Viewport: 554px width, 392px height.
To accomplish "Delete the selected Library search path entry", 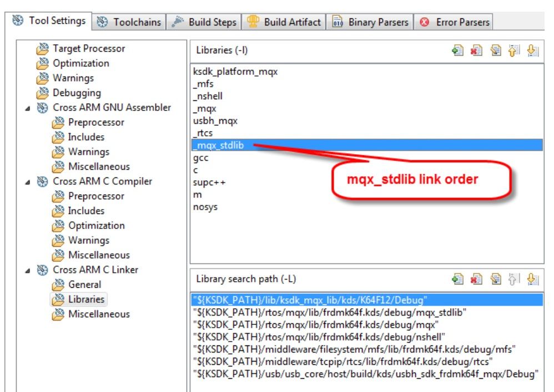I will [x=476, y=279].
